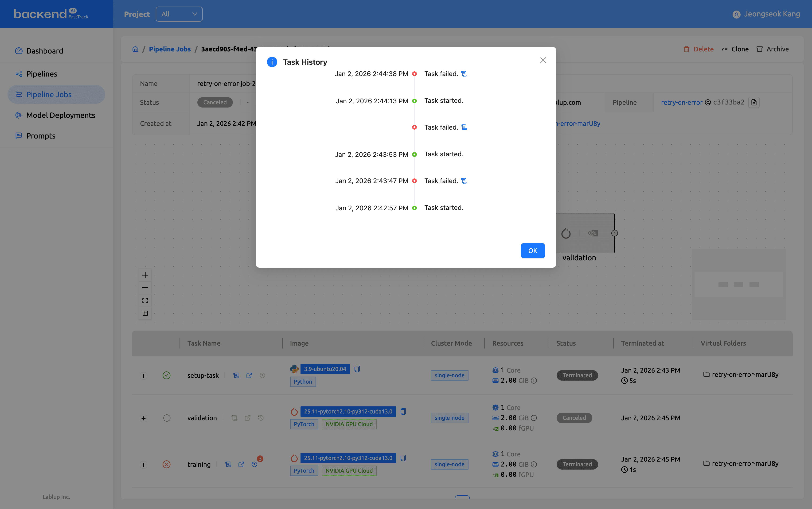Expand the validation task row
812x509 pixels.
pyautogui.click(x=144, y=418)
